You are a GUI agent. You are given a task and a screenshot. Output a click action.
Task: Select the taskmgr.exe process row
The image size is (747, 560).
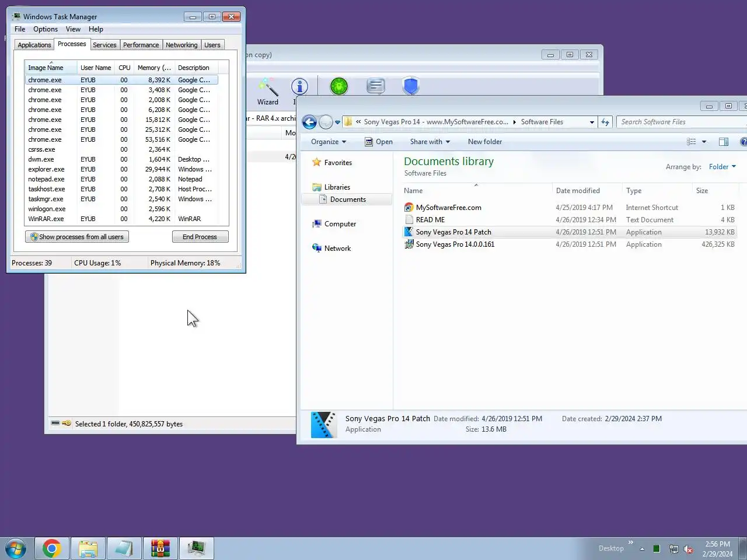tap(121, 199)
